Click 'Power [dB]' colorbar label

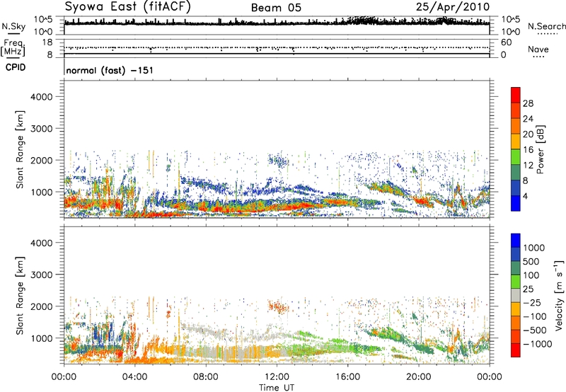click(540, 149)
